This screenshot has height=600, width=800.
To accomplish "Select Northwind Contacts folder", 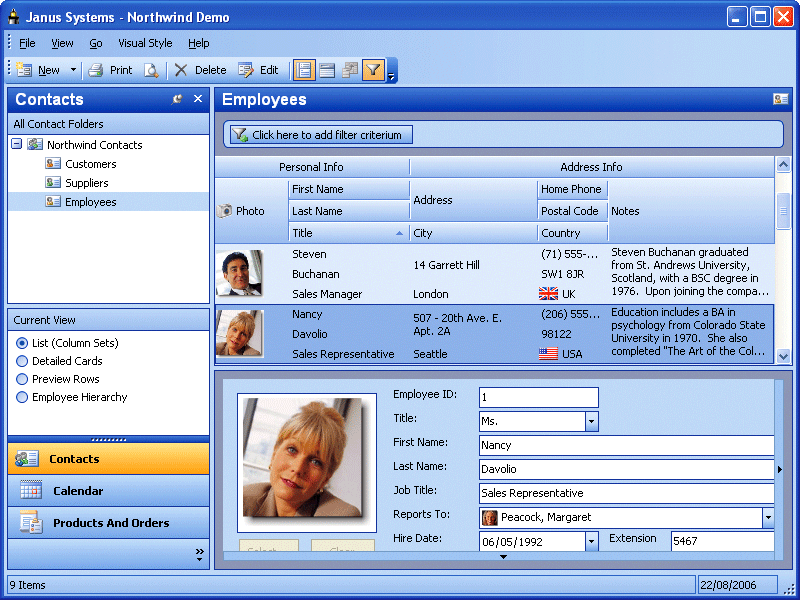I will (94, 145).
